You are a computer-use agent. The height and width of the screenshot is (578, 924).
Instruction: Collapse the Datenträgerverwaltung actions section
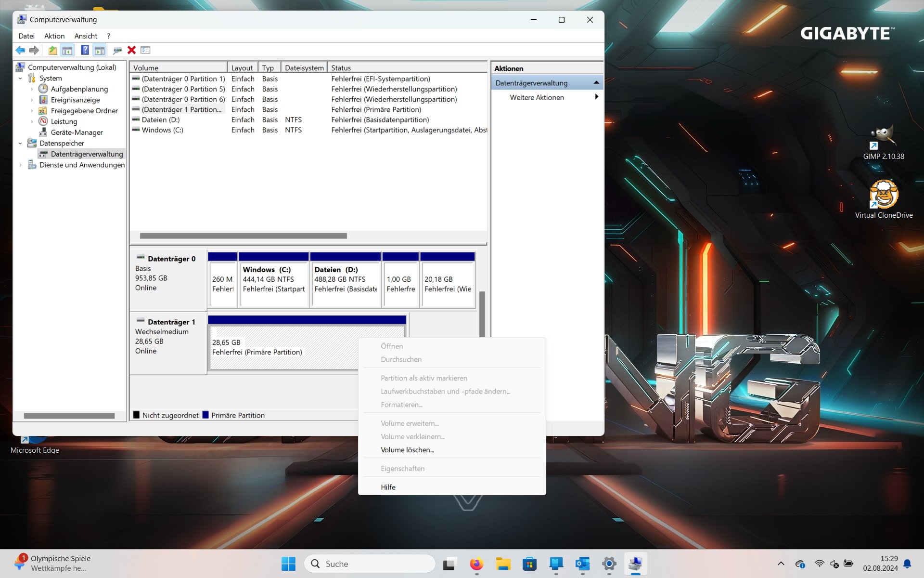(596, 83)
